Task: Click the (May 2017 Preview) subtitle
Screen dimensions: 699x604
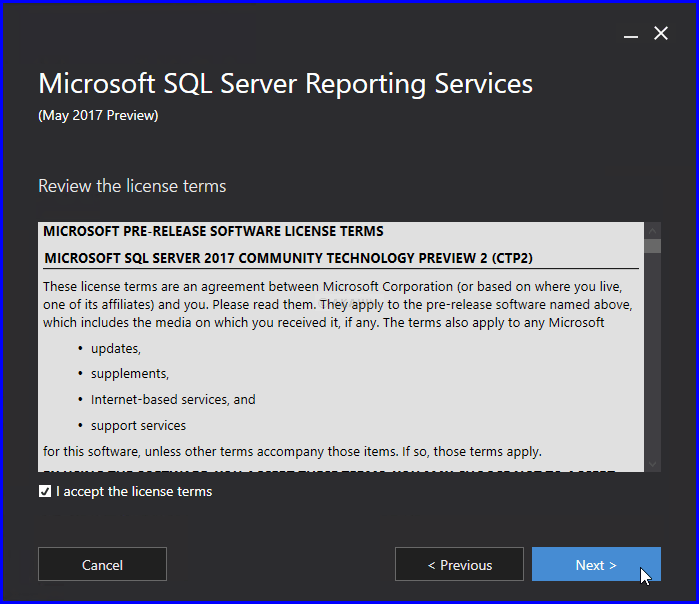Action: coord(98,115)
